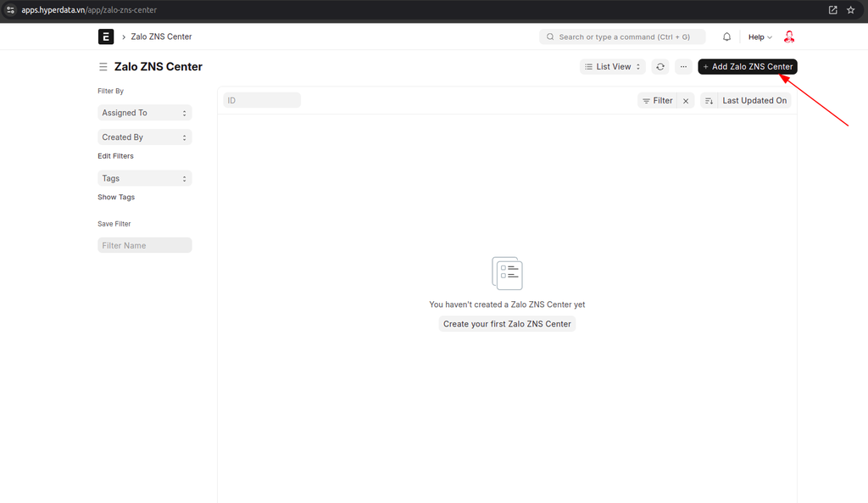Open the notifications bell
This screenshot has width=868, height=503.
point(726,37)
